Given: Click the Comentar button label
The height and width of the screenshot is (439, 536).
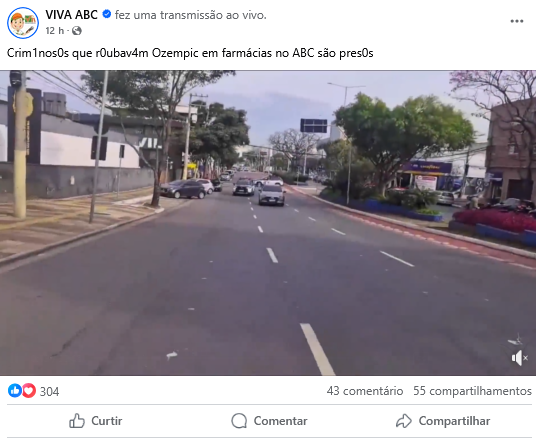Looking at the screenshot, I should [x=280, y=421].
